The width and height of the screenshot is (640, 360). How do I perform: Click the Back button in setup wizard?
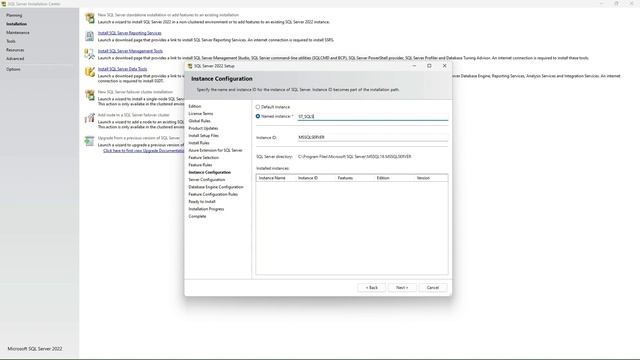(x=371, y=288)
